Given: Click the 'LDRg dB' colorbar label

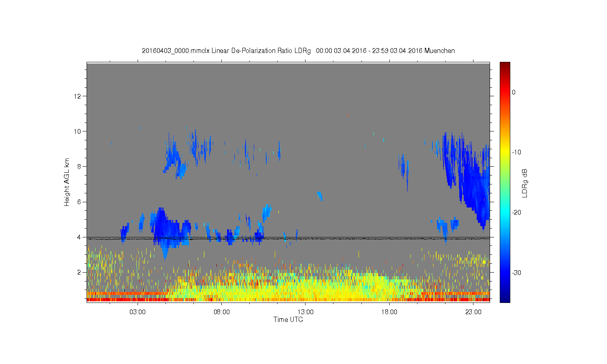Looking at the screenshot, I should click(525, 183).
